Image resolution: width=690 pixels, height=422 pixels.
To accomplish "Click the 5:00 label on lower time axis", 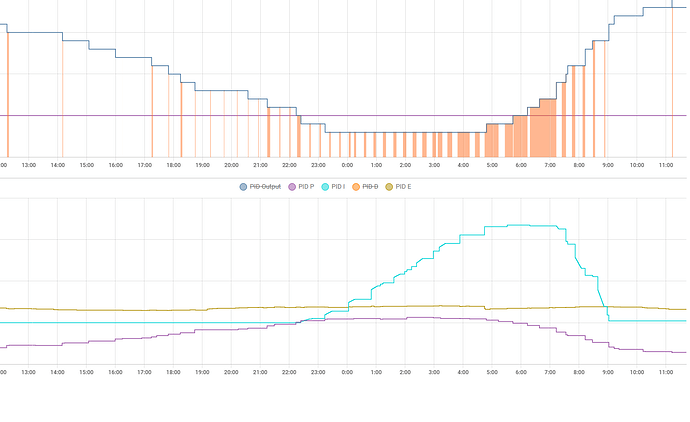I will (492, 372).
